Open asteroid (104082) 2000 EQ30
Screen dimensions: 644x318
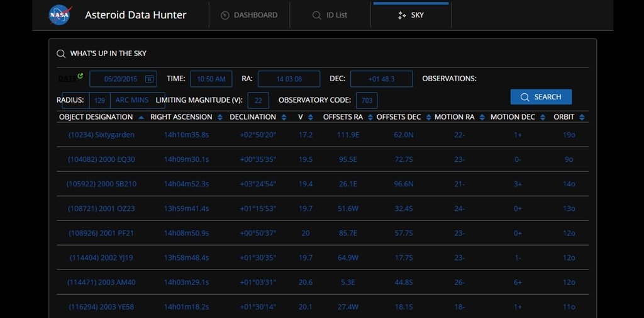pos(101,159)
